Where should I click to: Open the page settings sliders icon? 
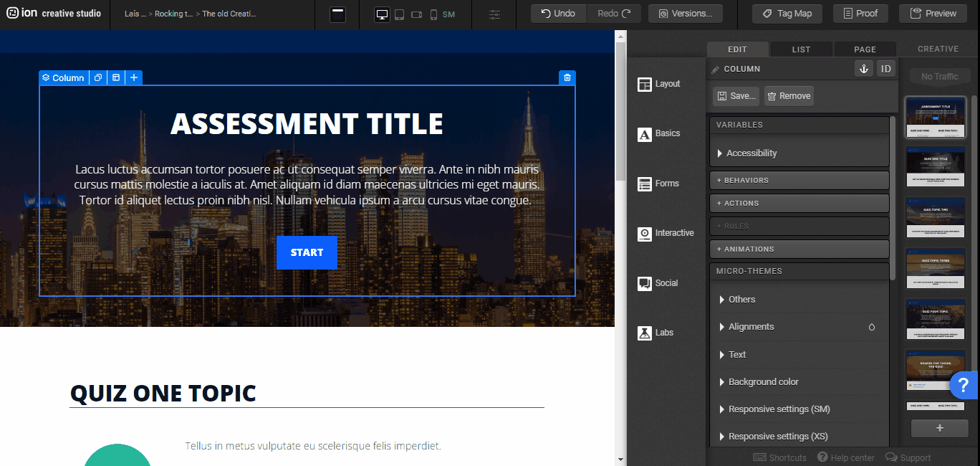tap(495, 14)
